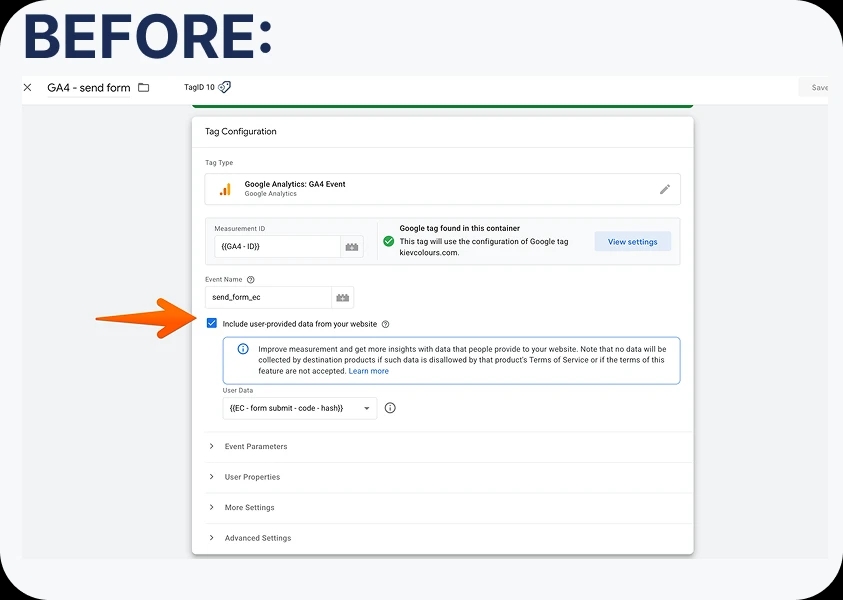Click the View settings button

pyautogui.click(x=632, y=241)
